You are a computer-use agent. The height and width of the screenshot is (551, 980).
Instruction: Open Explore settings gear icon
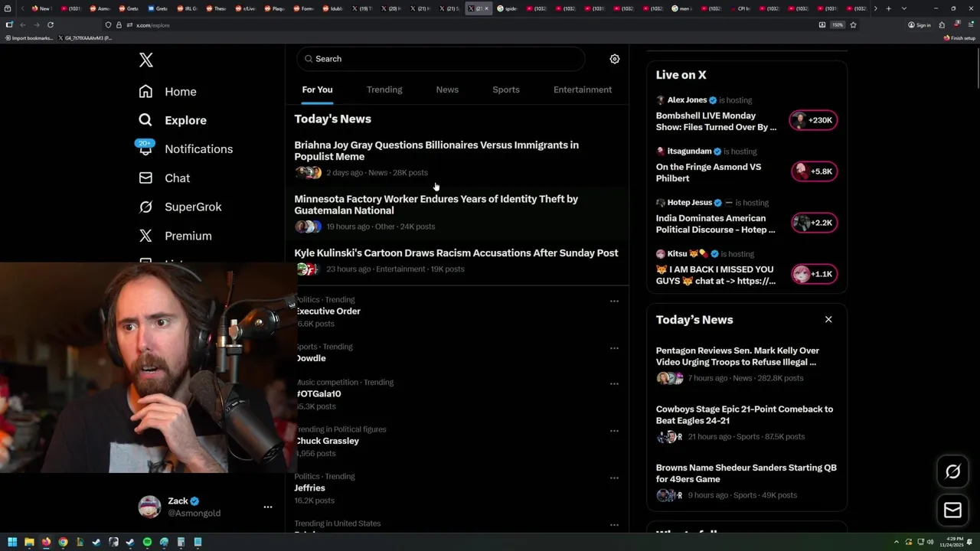(614, 59)
